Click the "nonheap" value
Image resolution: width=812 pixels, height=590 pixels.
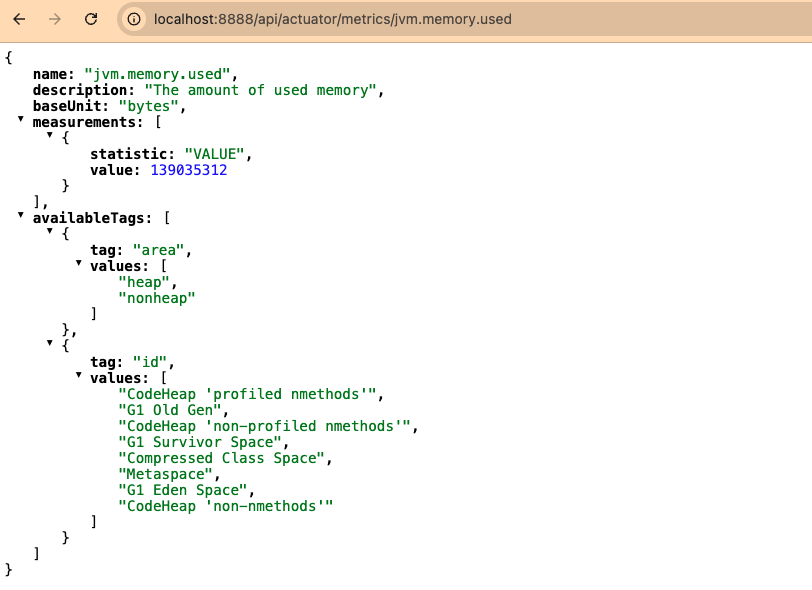tap(157, 298)
